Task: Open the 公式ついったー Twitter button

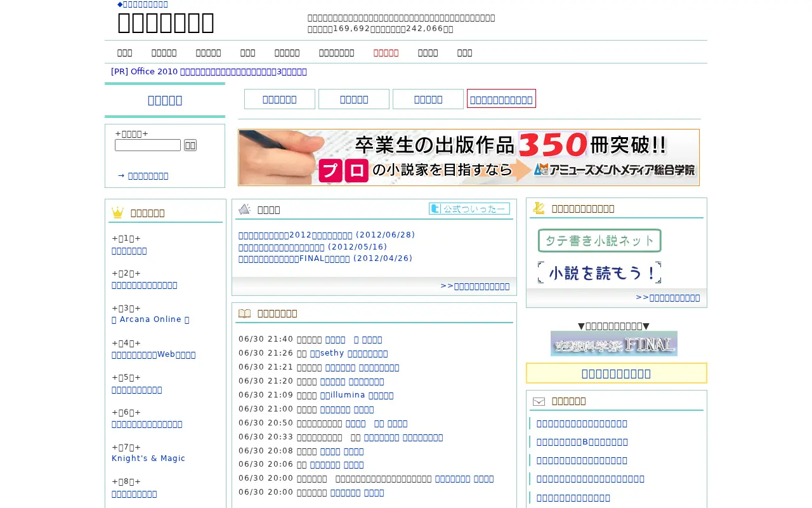Action: click(x=469, y=208)
